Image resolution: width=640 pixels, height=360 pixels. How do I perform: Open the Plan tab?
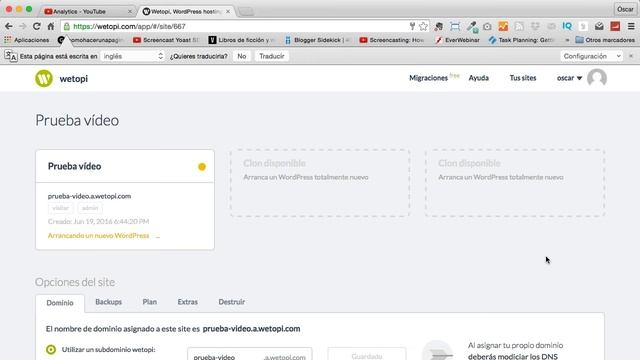click(149, 302)
